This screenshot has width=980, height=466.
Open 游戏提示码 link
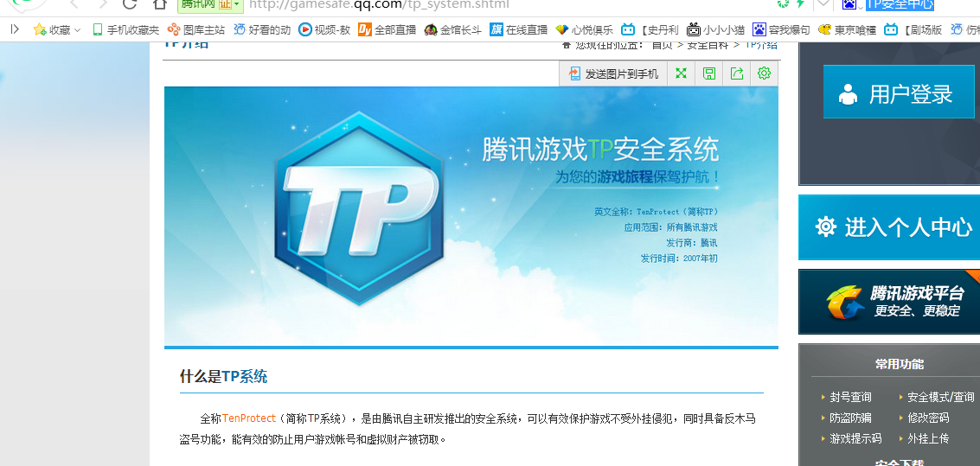855,438
